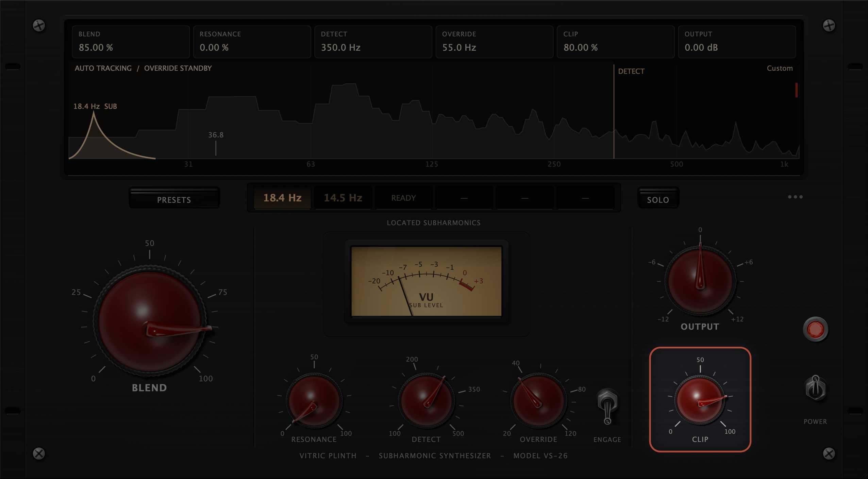The image size is (868, 479).
Task: Click the MODEL VS-26 text
Action: click(540, 456)
